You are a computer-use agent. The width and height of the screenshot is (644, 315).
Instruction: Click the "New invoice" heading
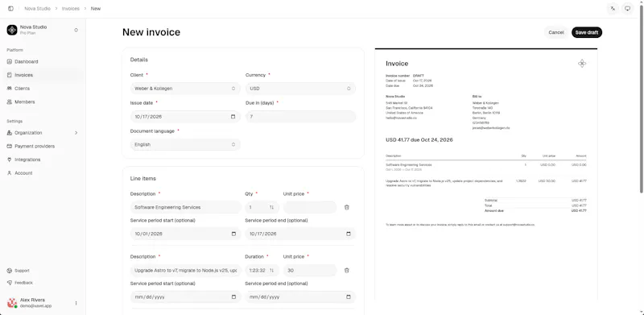[x=151, y=32]
